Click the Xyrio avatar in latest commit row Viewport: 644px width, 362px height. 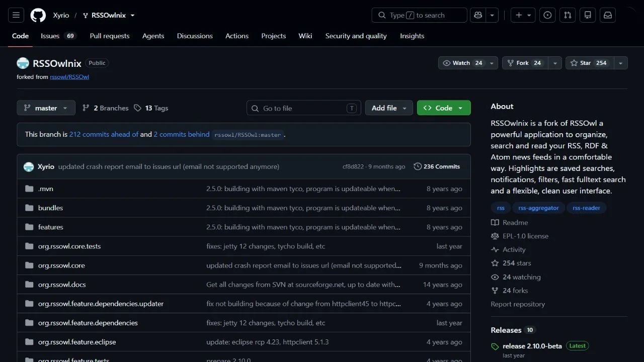(29, 166)
